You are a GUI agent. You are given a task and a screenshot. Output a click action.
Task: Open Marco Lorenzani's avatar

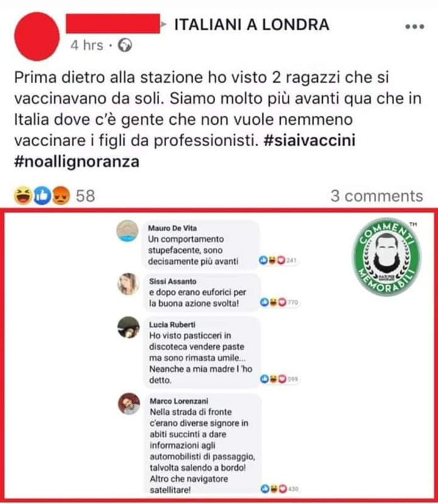coord(129,404)
